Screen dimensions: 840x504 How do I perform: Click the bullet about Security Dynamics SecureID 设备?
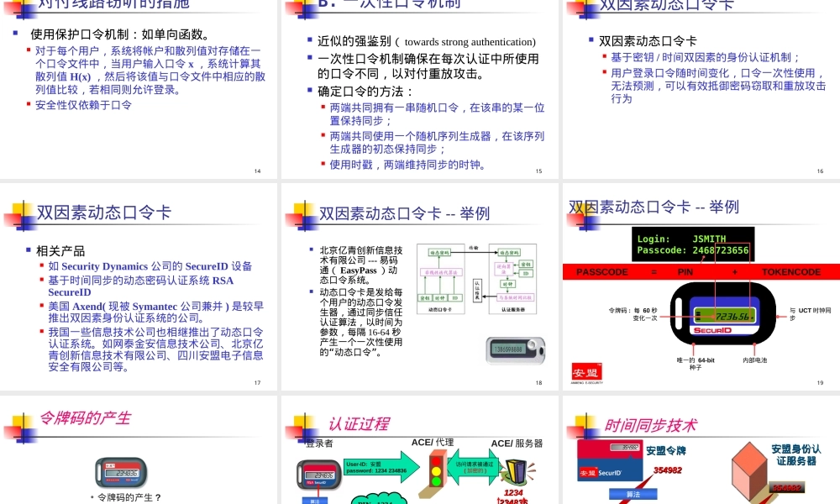150,266
